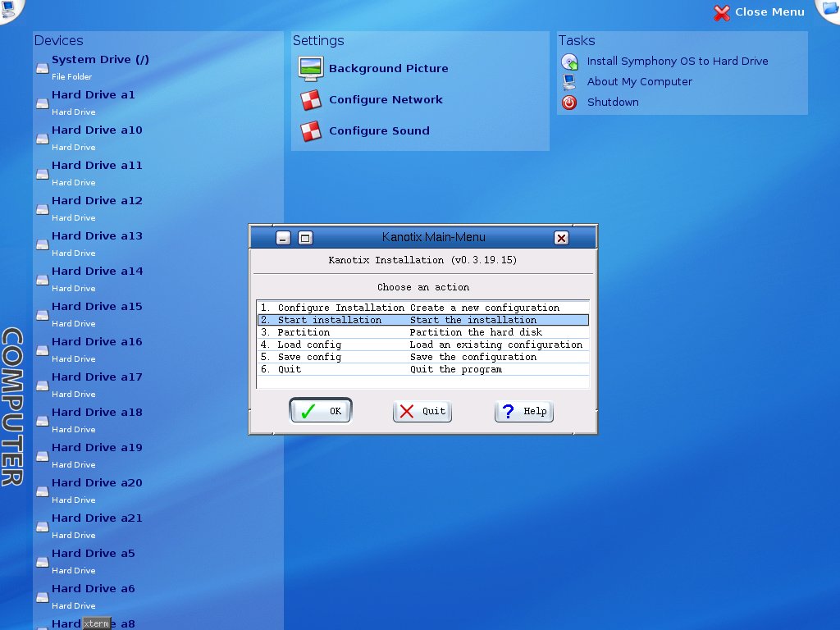Open Hard Drive a1 link

click(94, 95)
